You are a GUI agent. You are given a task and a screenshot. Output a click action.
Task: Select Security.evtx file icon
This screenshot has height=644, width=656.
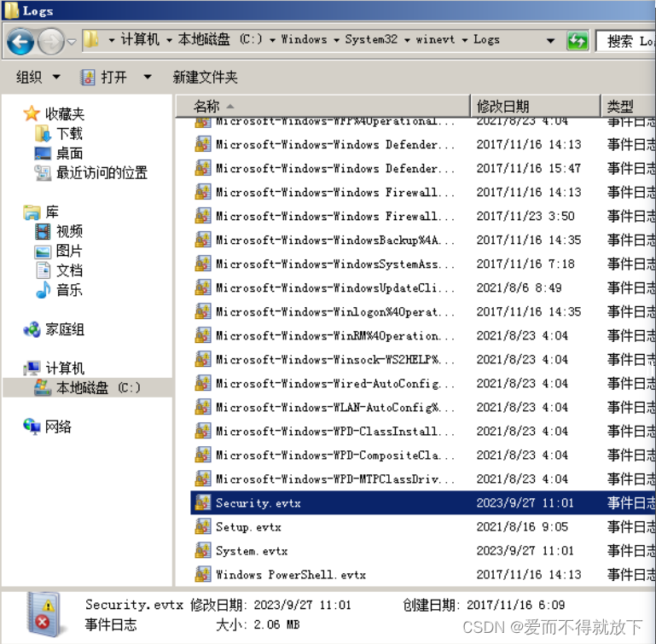coord(203,502)
